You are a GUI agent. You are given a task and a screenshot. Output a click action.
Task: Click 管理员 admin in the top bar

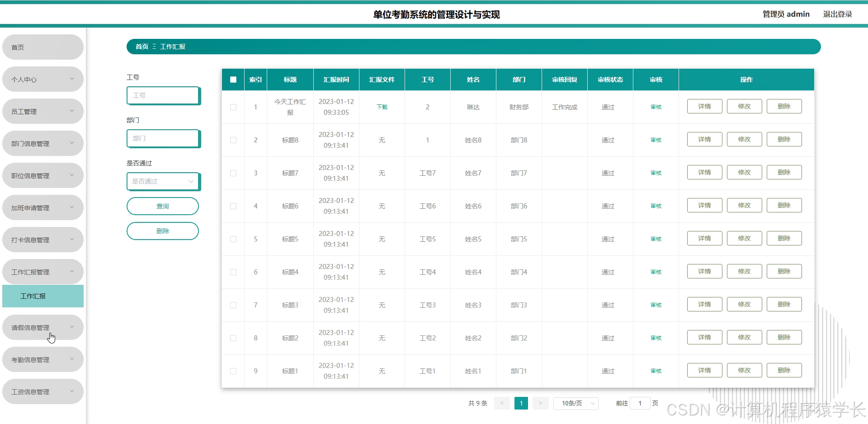point(785,14)
